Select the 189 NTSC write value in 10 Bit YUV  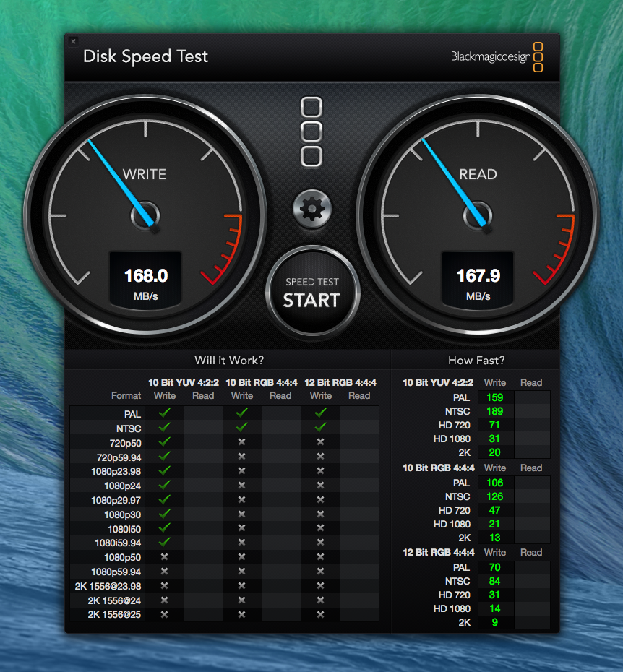(x=495, y=411)
